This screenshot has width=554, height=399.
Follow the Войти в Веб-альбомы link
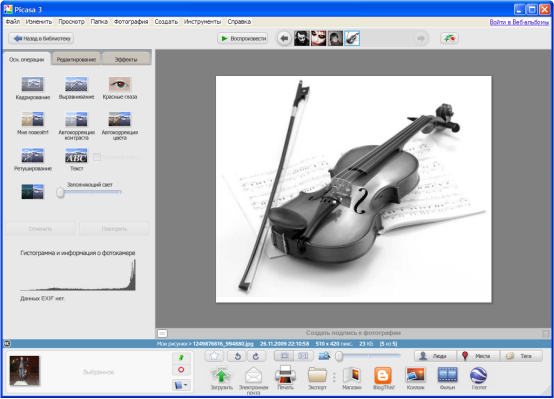tap(519, 22)
